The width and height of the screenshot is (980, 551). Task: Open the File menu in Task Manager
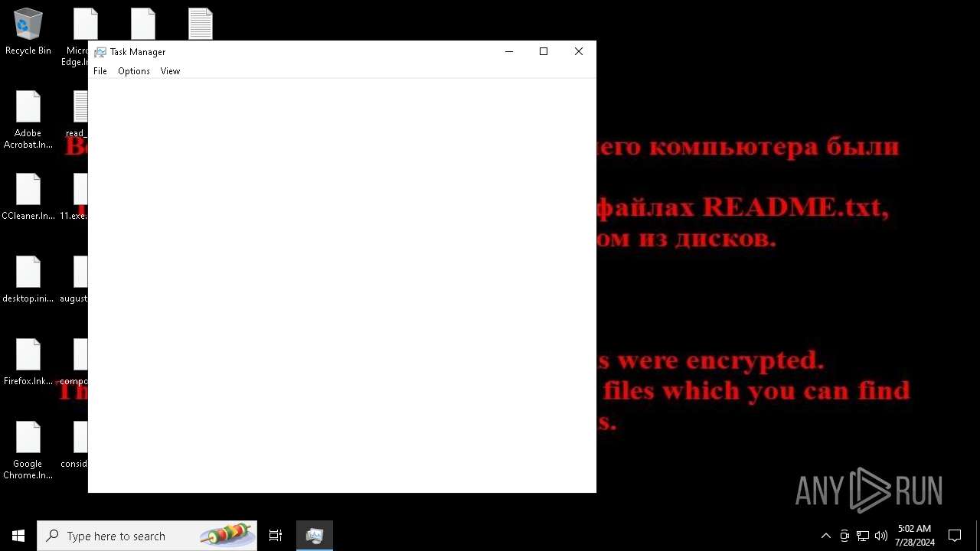tap(100, 71)
